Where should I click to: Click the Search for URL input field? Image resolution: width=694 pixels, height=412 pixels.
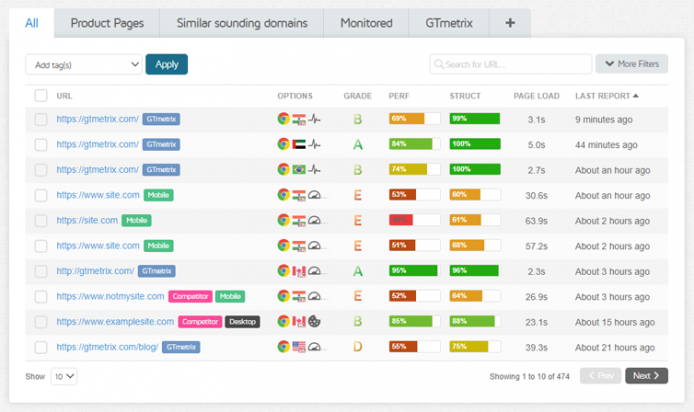510,64
